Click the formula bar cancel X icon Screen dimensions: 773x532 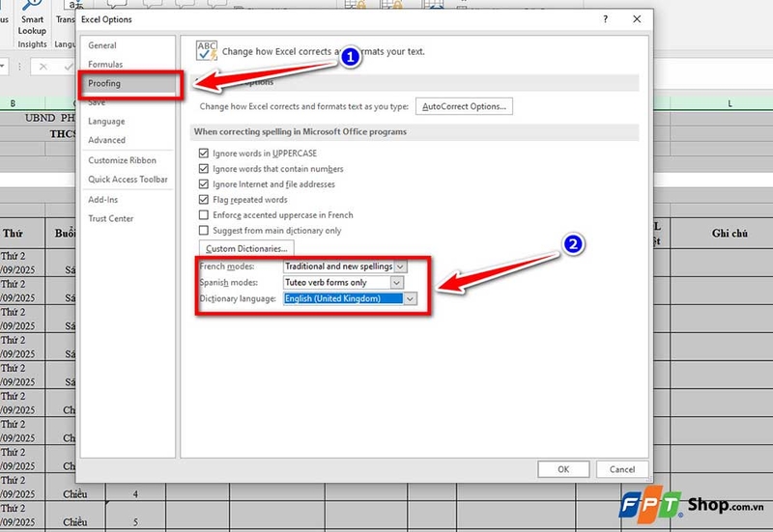(43, 67)
